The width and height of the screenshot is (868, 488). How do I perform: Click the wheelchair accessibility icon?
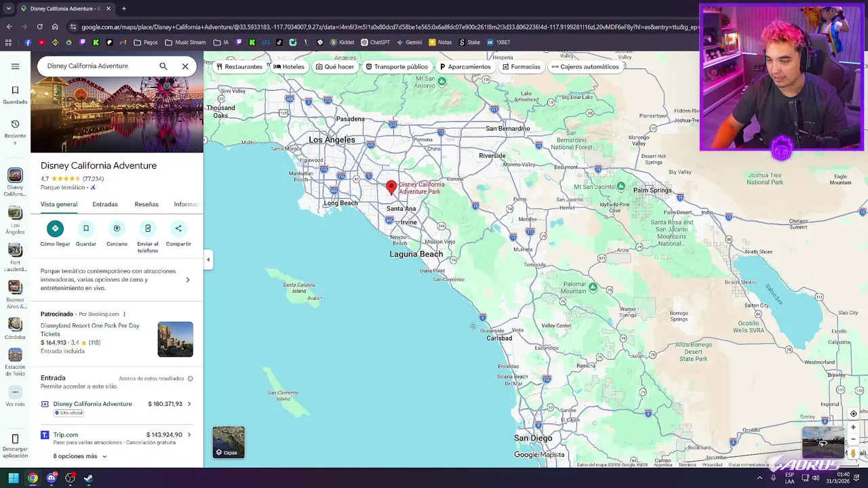[x=93, y=188]
